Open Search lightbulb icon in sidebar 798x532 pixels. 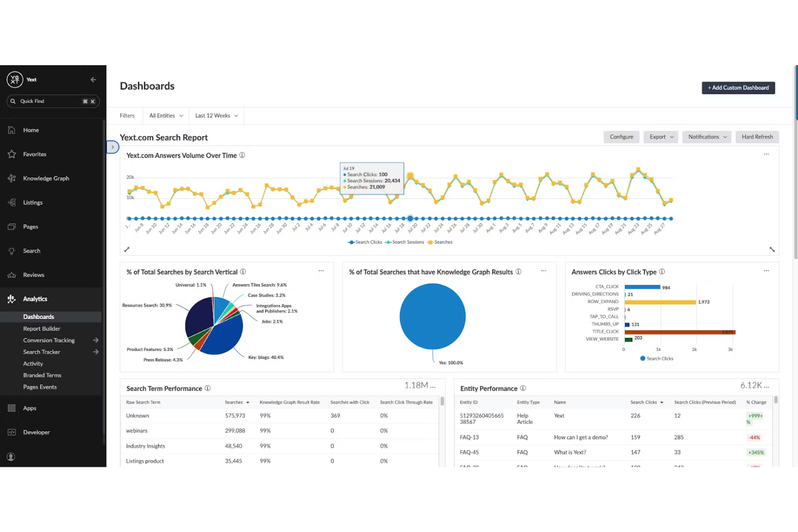[12, 251]
